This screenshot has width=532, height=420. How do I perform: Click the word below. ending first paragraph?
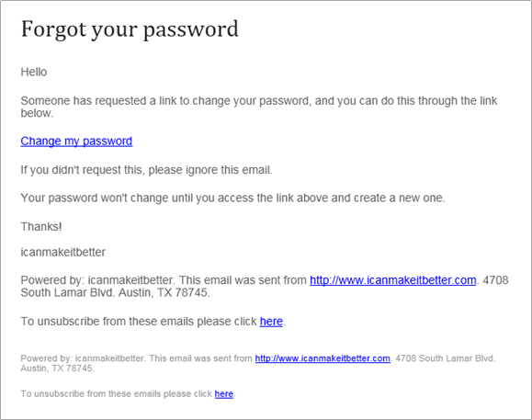coord(38,113)
